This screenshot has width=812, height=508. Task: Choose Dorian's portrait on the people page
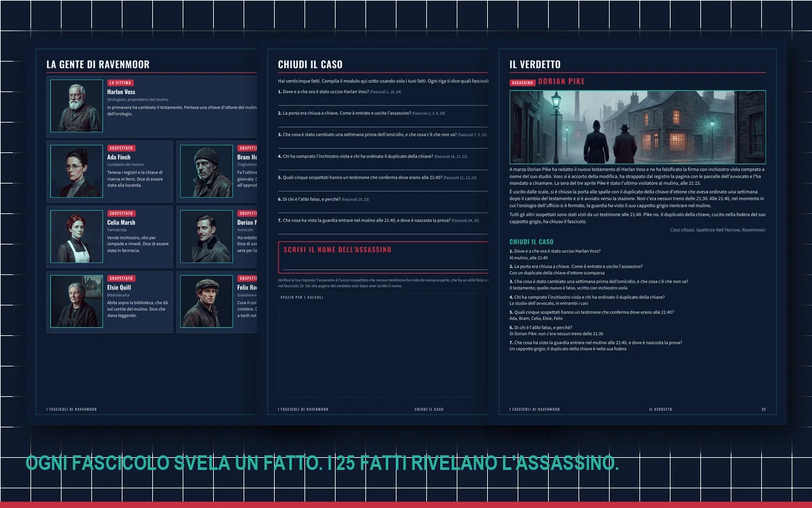(207, 237)
